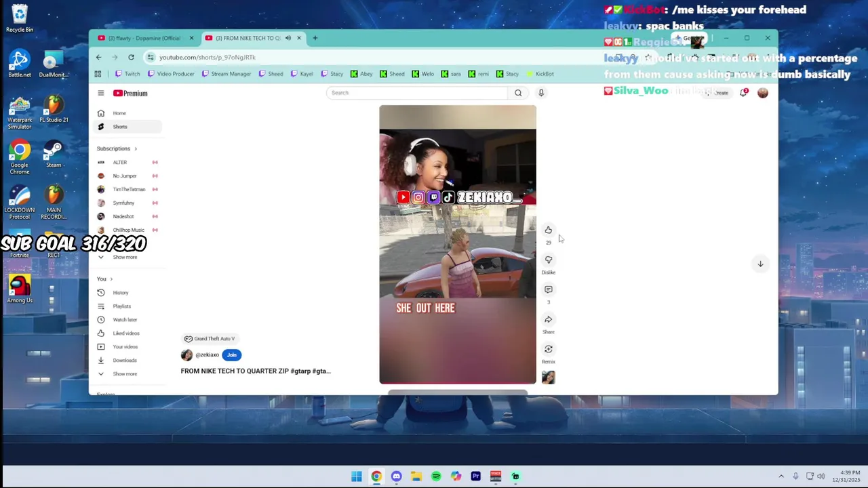
Task: Click the Chrome address bar URL
Action: pyautogui.click(x=208, y=57)
